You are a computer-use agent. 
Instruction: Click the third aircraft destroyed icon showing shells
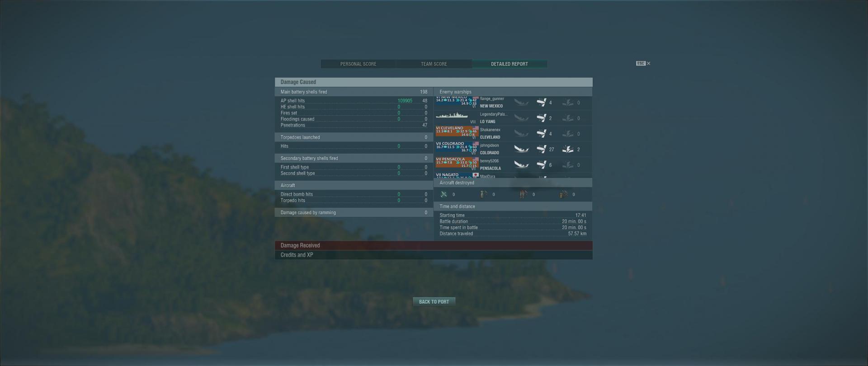click(x=524, y=194)
